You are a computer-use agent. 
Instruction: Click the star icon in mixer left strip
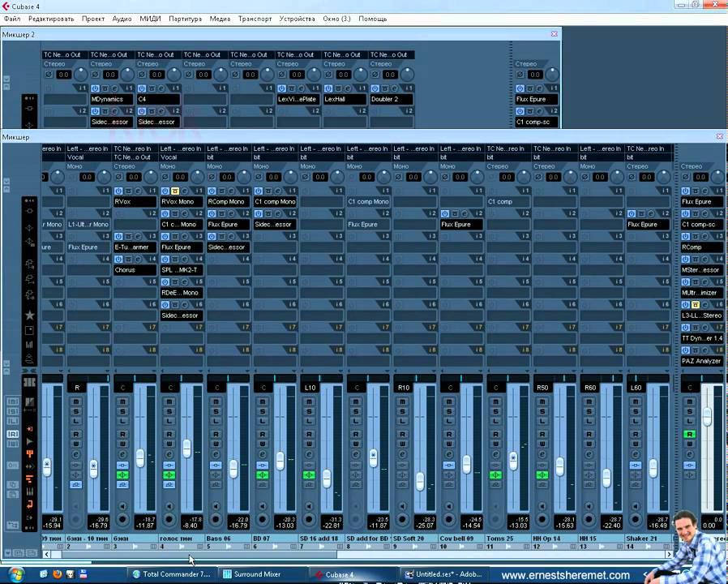pos(30,315)
